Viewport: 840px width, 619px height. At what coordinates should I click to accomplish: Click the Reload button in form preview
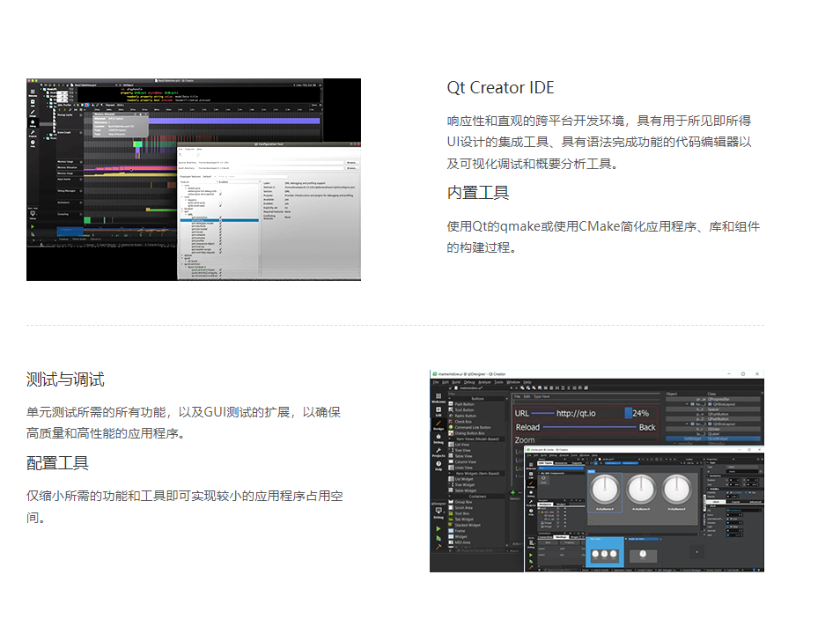pos(528,427)
